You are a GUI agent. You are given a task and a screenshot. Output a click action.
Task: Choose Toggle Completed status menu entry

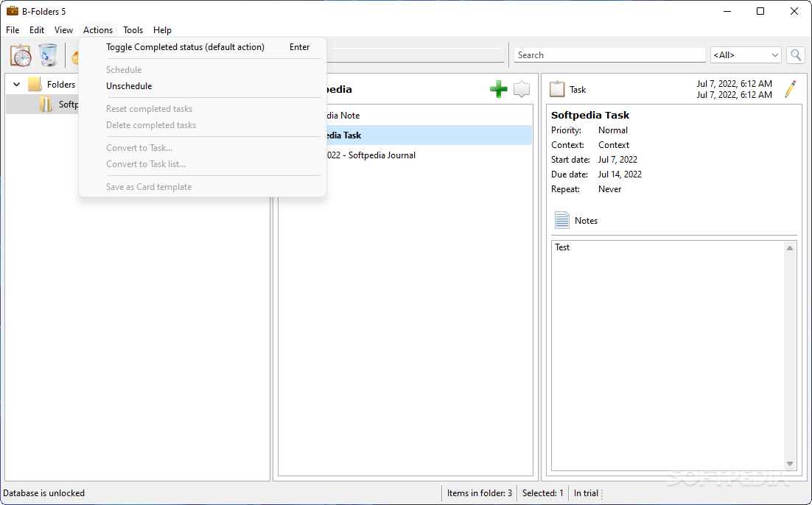pos(203,47)
